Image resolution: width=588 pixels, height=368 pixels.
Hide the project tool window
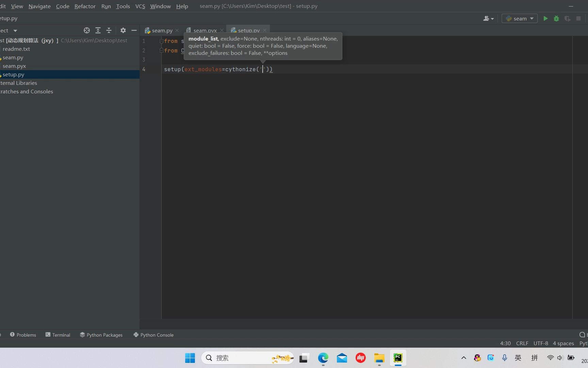click(134, 30)
